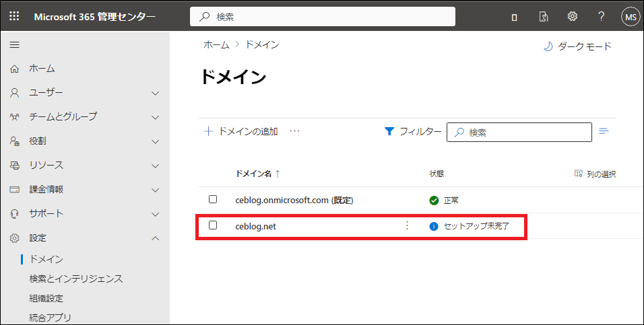Open 役割 in the navigation

38,141
